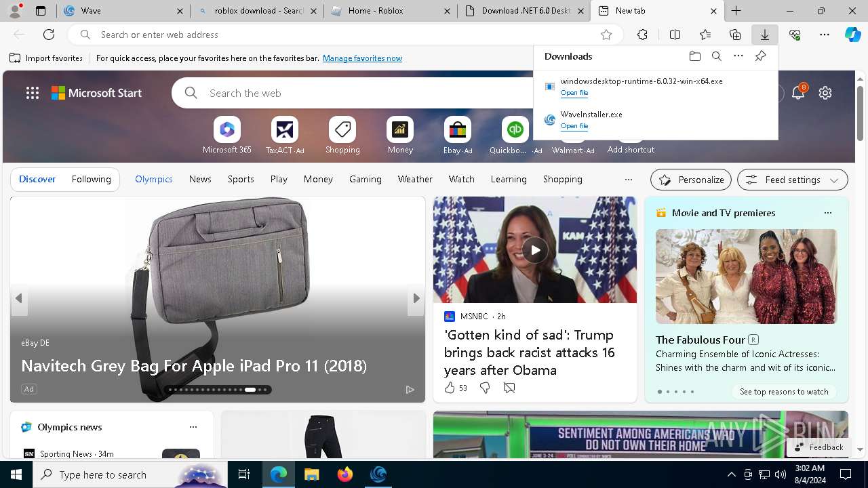Image resolution: width=868 pixels, height=488 pixels.
Task: Play the MSNBC video
Action: [535, 250]
